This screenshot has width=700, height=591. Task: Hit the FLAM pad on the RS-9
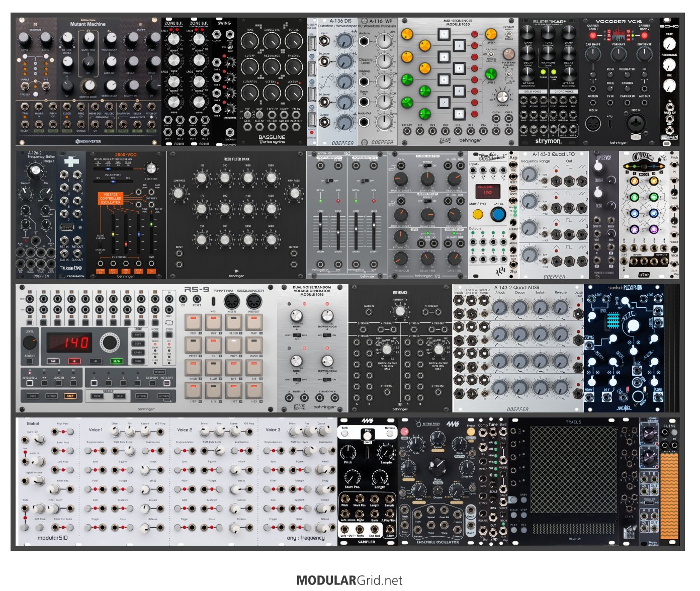point(214,368)
